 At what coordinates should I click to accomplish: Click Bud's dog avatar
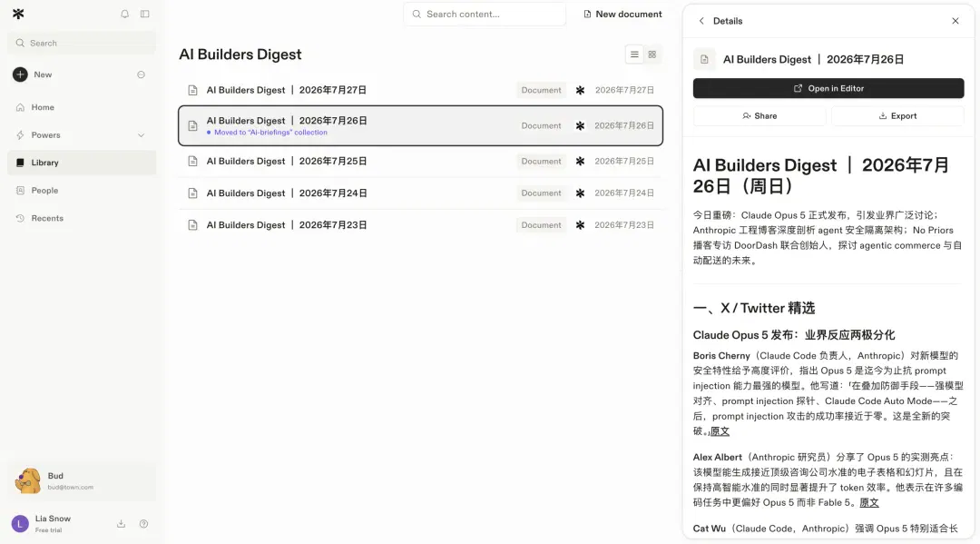[x=27, y=481]
